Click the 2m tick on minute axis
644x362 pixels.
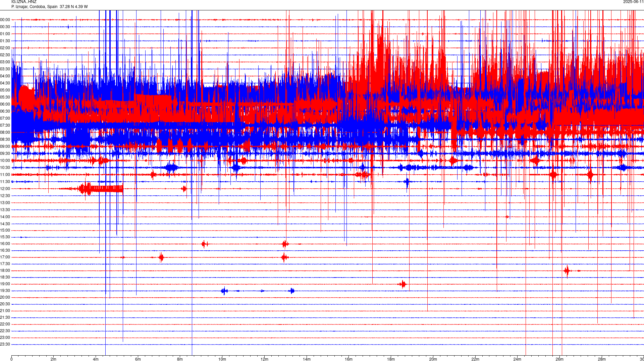pyautogui.click(x=54, y=359)
